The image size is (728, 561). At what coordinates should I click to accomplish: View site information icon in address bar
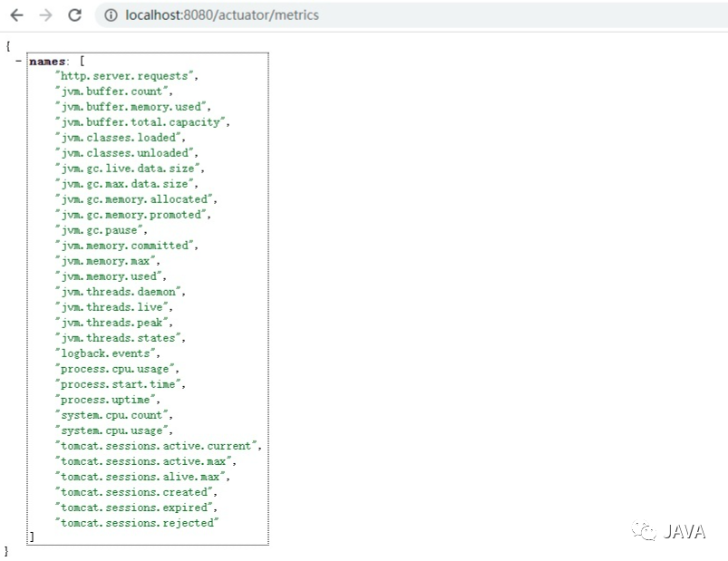tap(111, 15)
